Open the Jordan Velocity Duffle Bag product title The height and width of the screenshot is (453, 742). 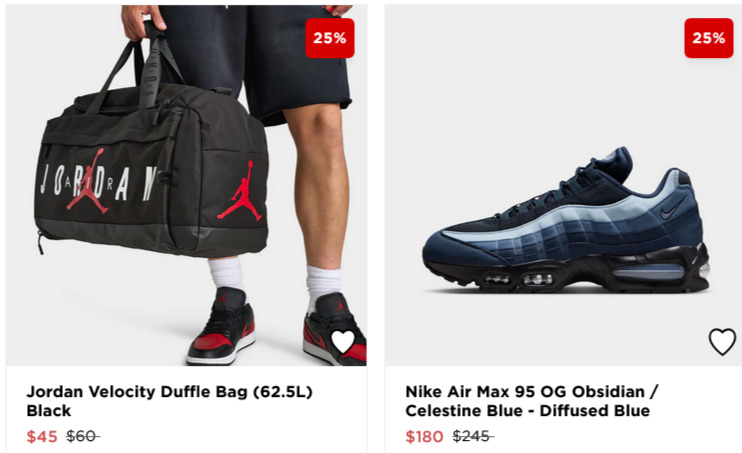click(x=169, y=401)
